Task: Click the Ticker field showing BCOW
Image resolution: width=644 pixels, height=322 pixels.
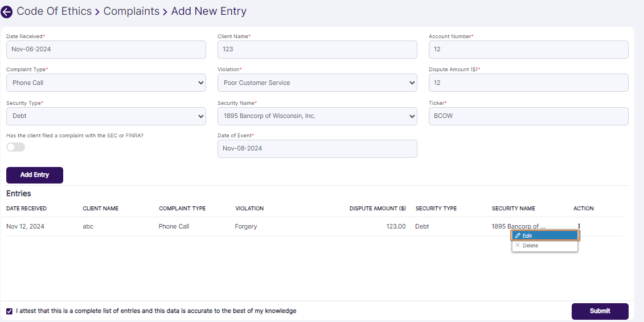Action: 528,116
